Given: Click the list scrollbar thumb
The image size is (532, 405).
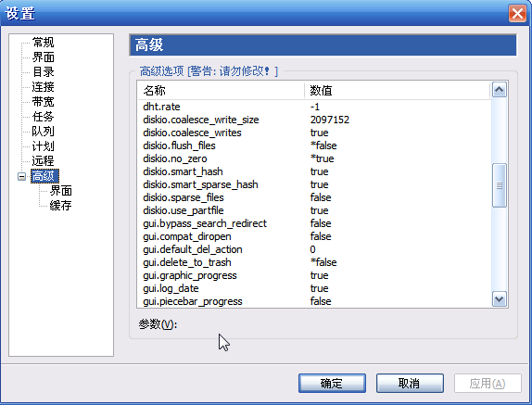Looking at the screenshot, I should click(499, 185).
